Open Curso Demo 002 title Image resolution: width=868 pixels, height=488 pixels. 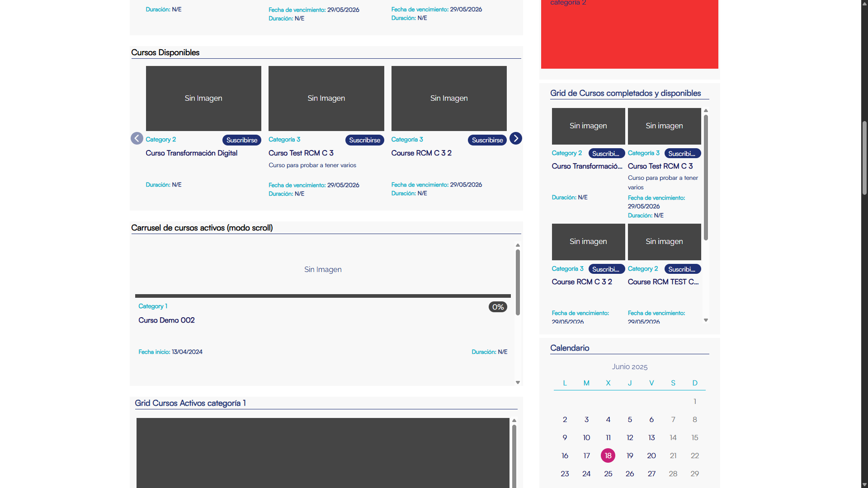coord(166,320)
